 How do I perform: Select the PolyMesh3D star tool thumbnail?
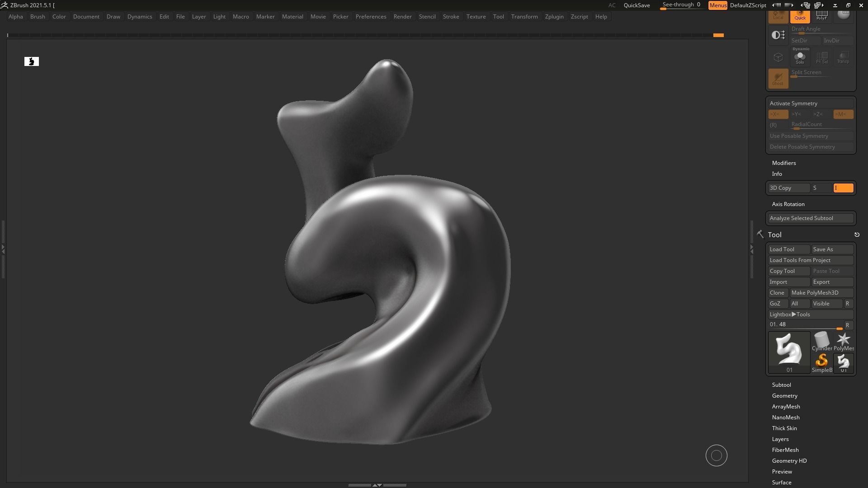point(843,341)
